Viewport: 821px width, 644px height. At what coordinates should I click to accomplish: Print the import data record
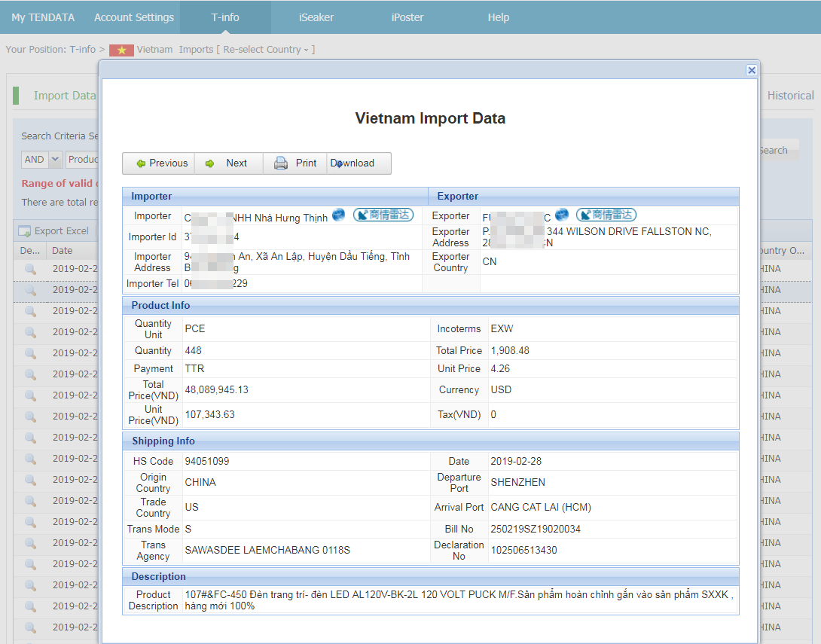pos(295,163)
